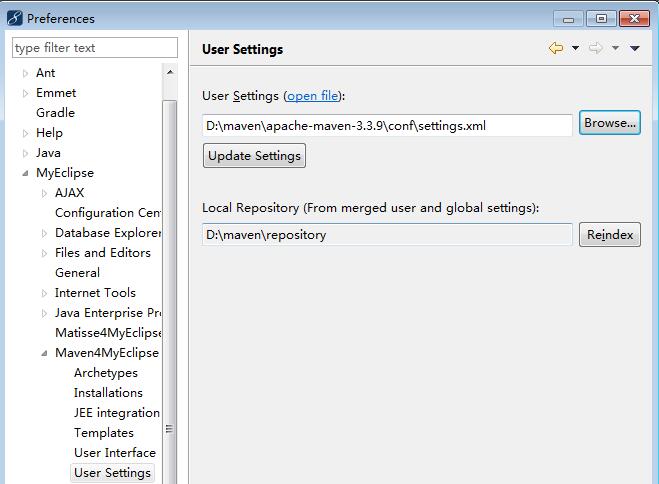Click the MyEclipse icon in title bar

pyautogui.click(x=15, y=18)
